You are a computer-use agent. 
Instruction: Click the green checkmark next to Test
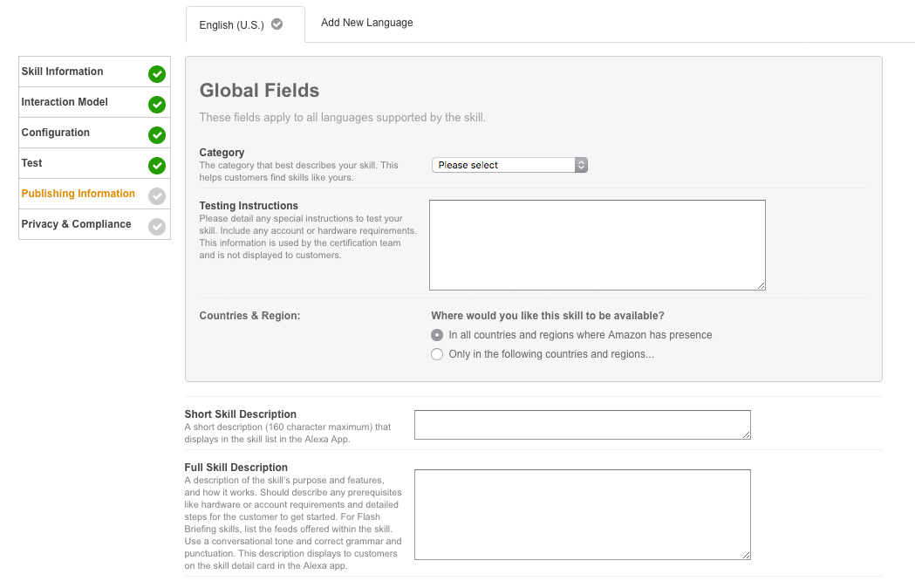coord(157,166)
